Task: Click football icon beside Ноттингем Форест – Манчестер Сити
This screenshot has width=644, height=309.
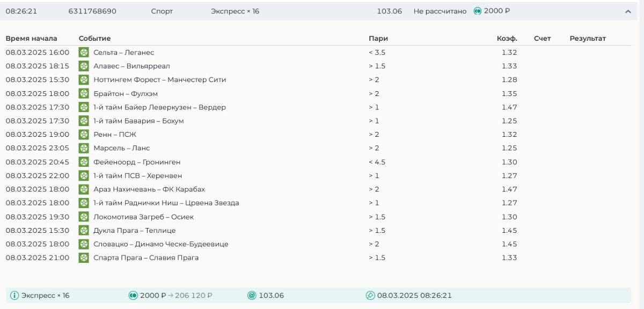Action: 84,80
